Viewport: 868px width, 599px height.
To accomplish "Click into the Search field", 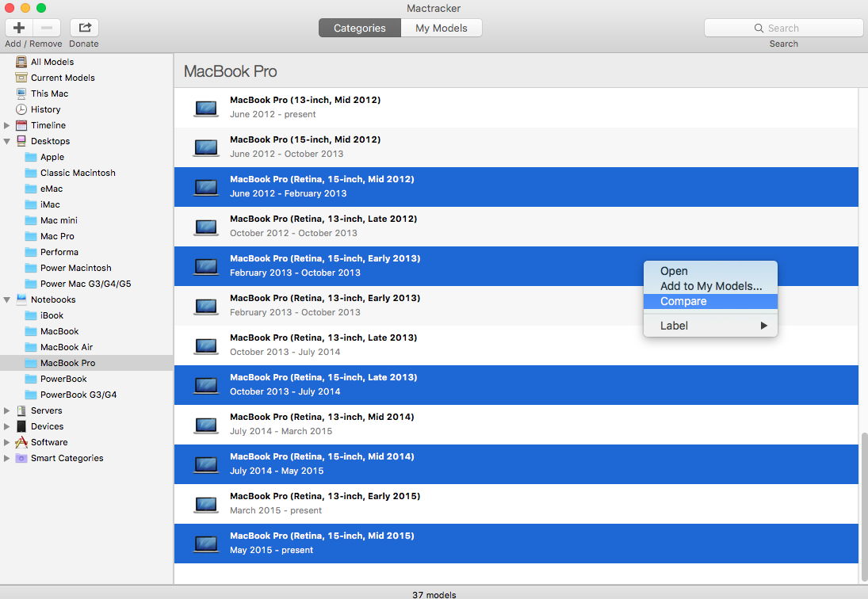I will pyautogui.click(x=783, y=29).
